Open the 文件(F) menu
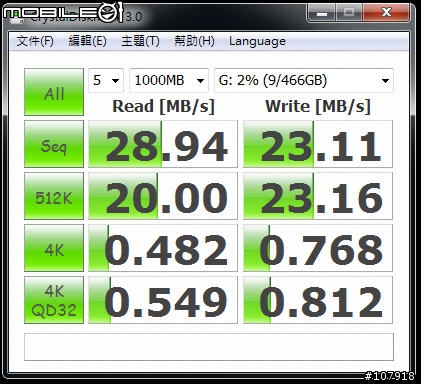This screenshot has height=384, width=421. tap(35, 41)
